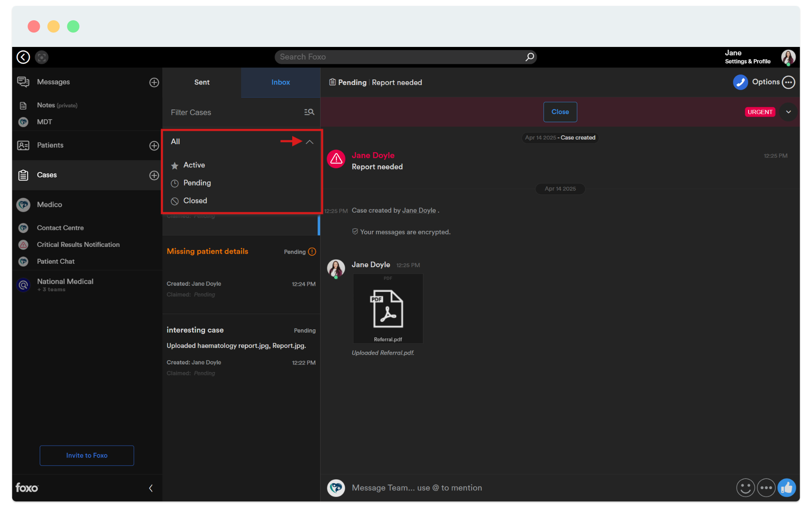
Task: Send a thumbs up reaction
Action: [x=787, y=488]
